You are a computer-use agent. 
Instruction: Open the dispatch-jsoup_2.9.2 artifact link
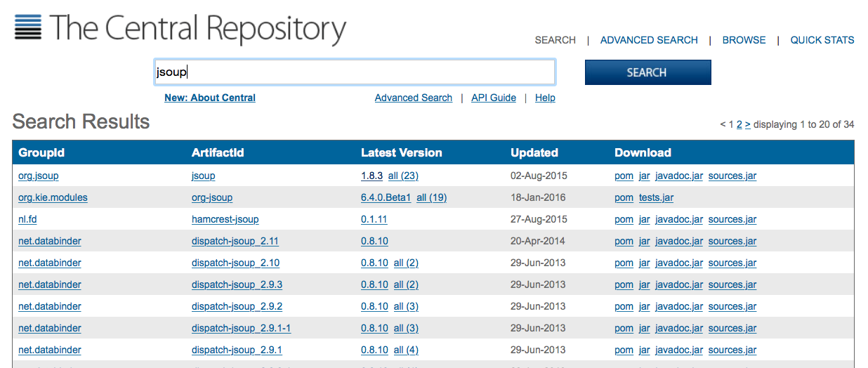pos(237,306)
